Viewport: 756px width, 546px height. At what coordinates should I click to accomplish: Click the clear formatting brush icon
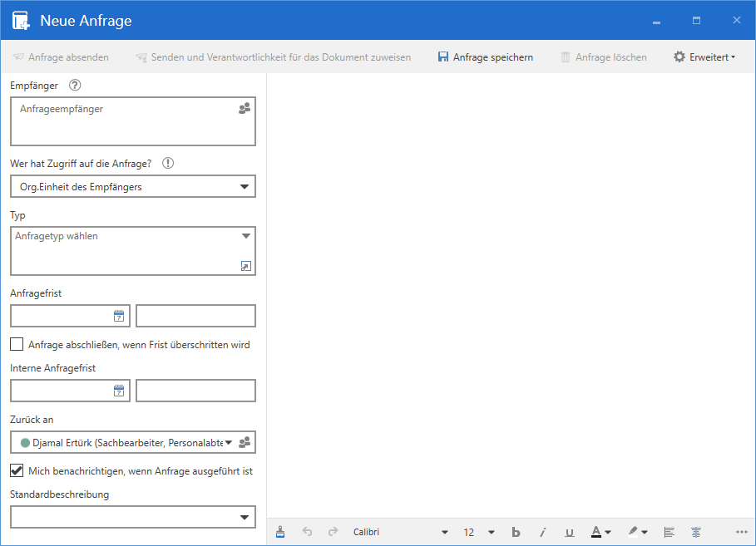(280, 532)
